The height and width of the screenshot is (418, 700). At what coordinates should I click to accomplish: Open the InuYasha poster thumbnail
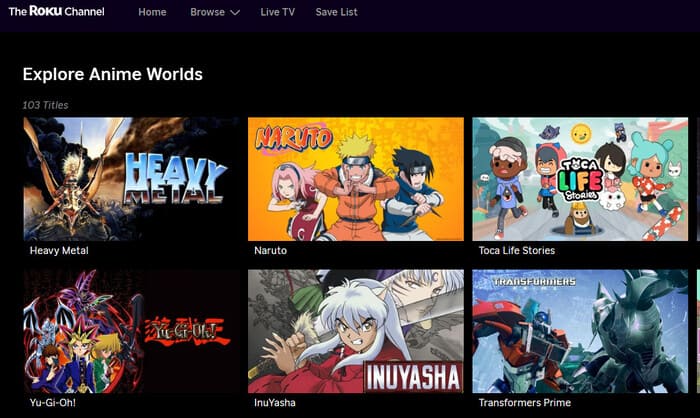tap(356, 331)
